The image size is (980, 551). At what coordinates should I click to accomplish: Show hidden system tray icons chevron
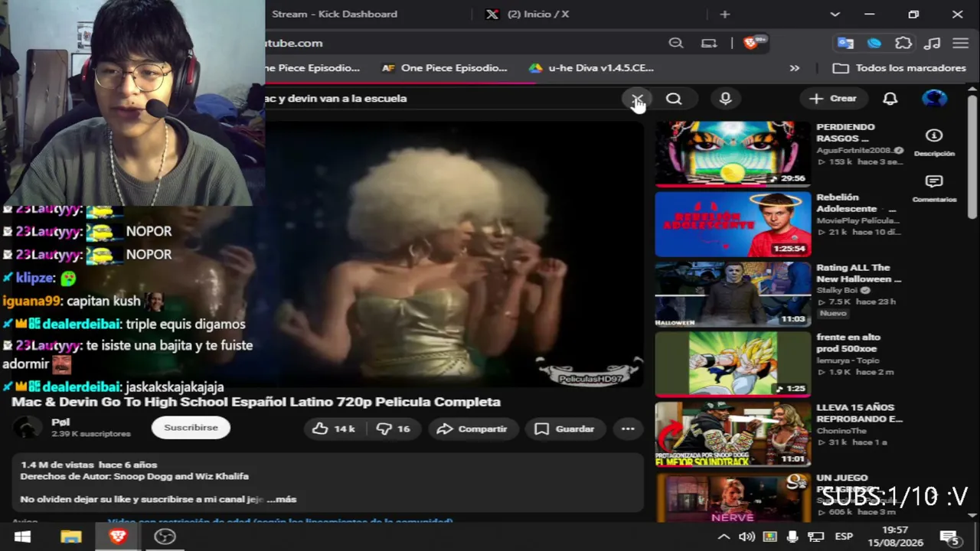[x=724, y=537]
